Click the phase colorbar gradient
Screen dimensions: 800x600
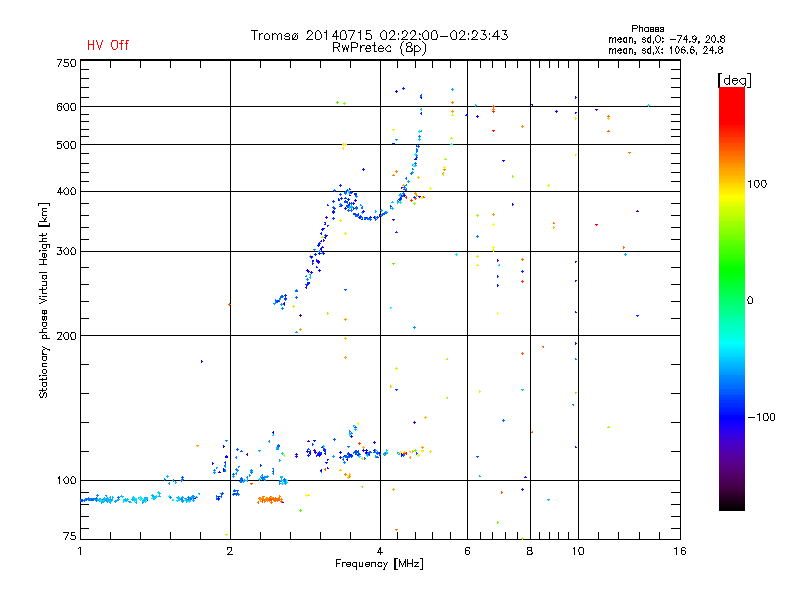(732, 298)
